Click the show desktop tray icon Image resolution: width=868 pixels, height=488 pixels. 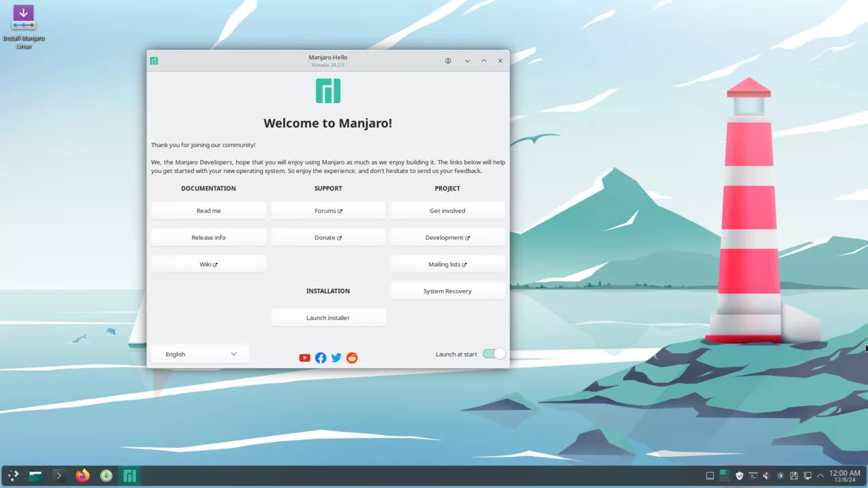[710, 476]
